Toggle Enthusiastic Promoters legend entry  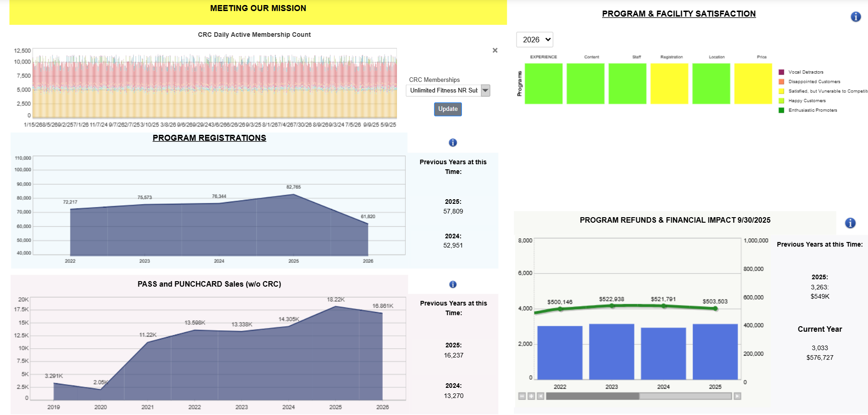pyautogui.click(x=808, y=110)
